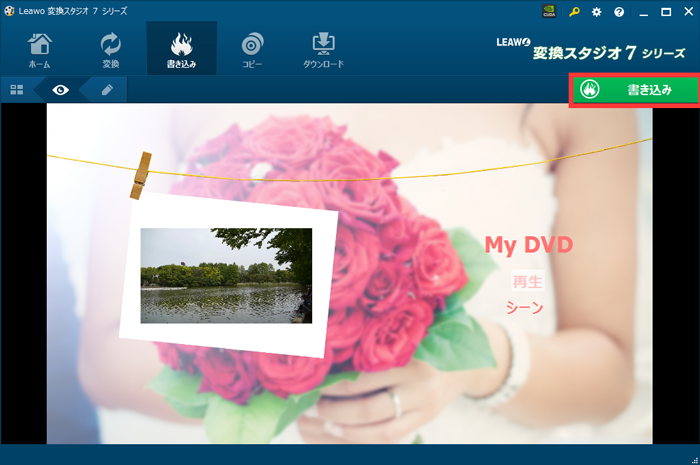This screenshot has width=700, height=465.
Task: Close the Leawo window
Action: pyautogui.click(x=689, y=12)
